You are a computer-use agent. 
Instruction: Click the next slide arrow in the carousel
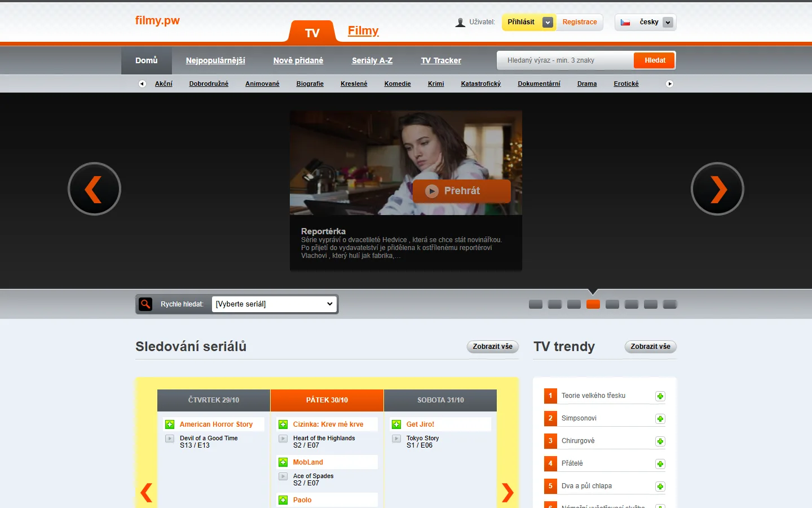[x=717, y=189]
